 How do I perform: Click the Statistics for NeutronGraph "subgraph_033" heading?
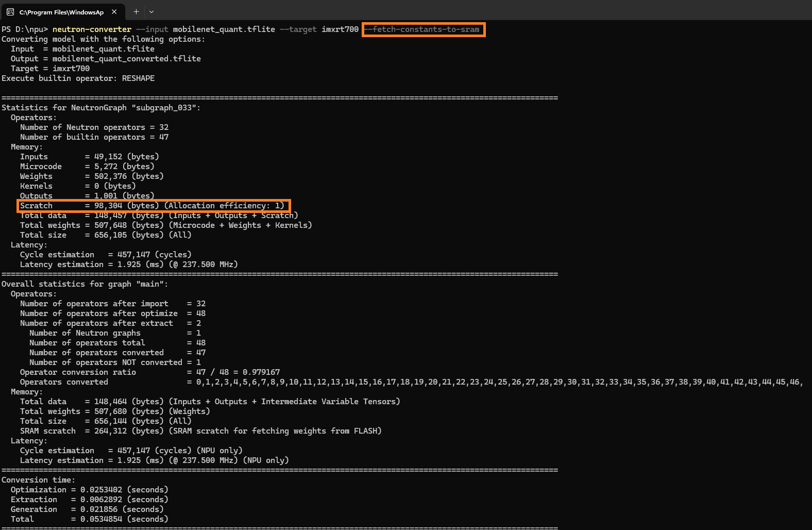click(x=101, y=108)
